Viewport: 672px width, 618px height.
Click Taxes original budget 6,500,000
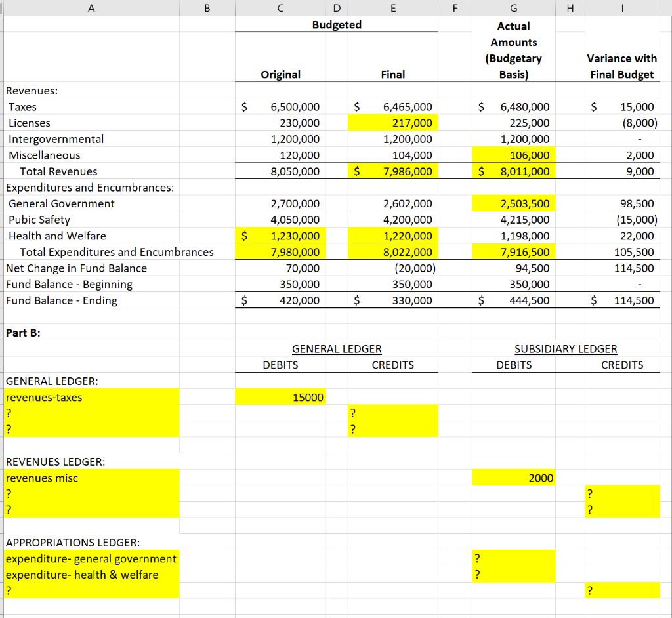point(280,107)
